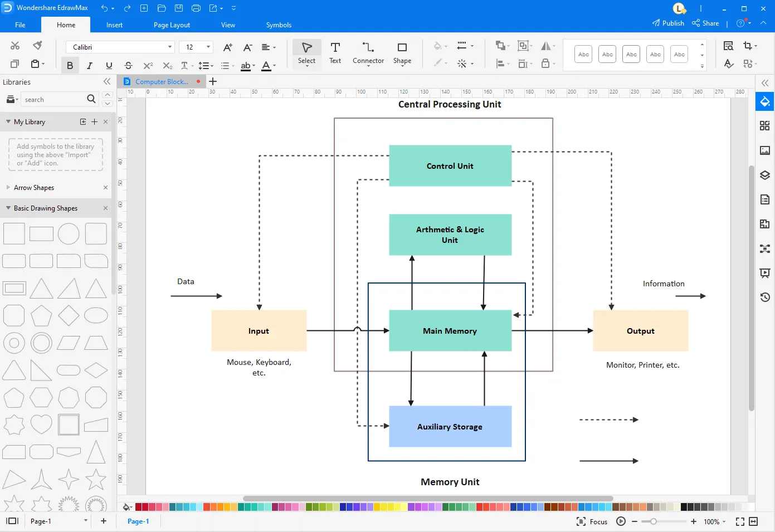The image size is (775, 532).
Task: Click the Select pointer tool
Action: (x=306, y=53)
